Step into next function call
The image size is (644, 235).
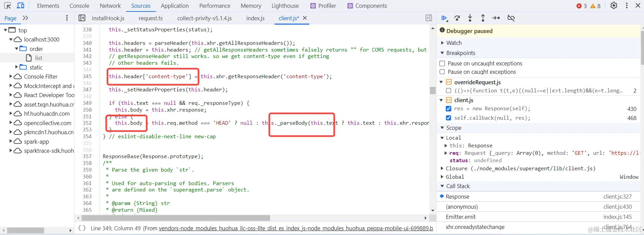click(x=470, y=18)
